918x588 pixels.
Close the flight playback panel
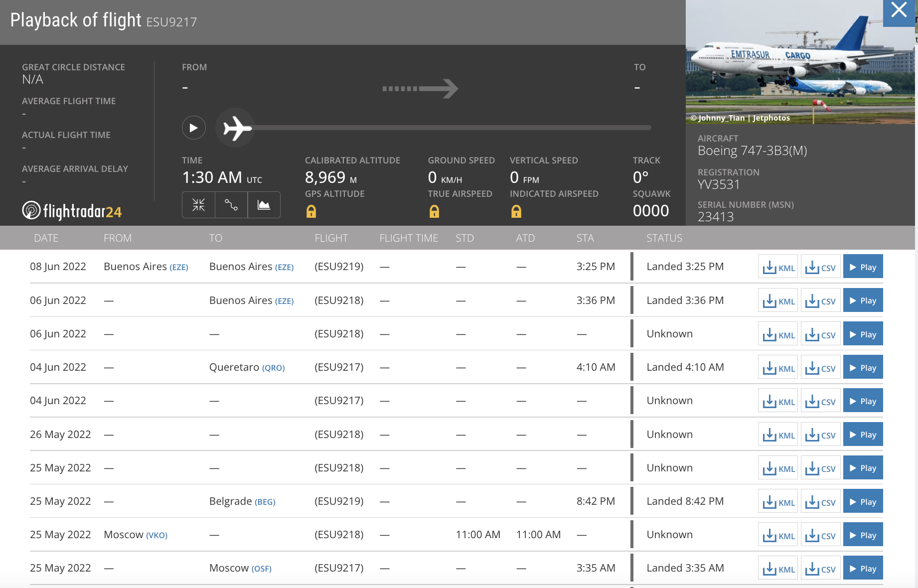[x=899, y=10]
